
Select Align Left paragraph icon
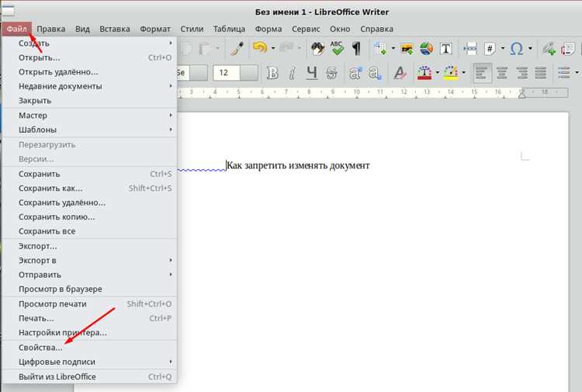482,73
